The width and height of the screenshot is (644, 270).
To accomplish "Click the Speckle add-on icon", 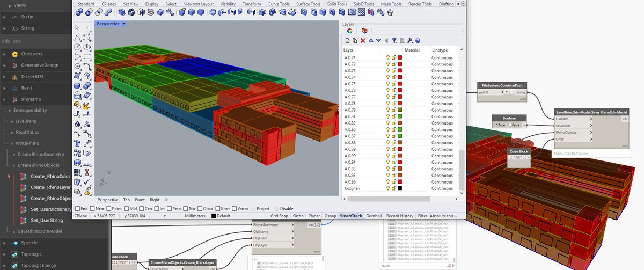I will point(16,243).
